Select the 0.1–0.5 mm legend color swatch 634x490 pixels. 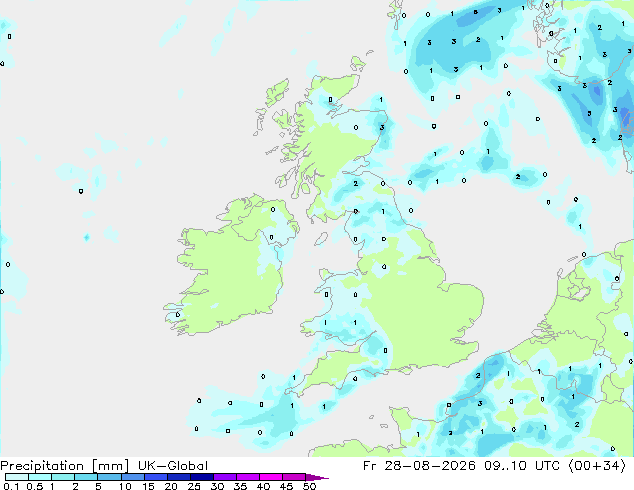pos(17,477)
